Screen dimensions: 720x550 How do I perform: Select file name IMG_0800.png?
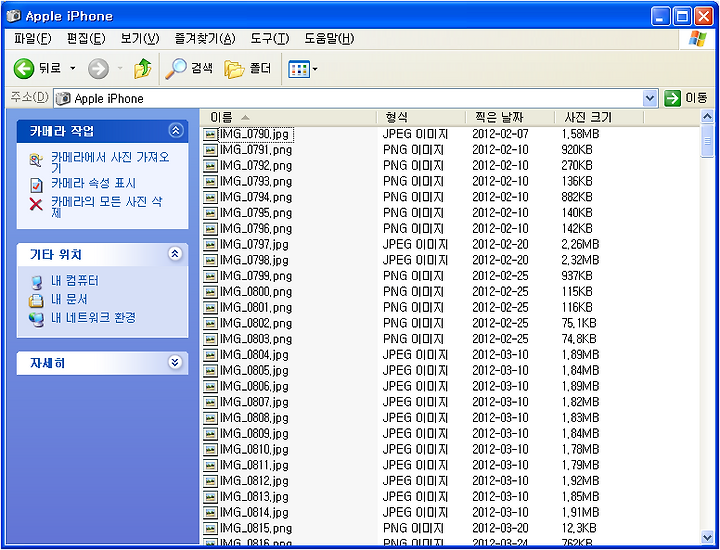[256, 292]
